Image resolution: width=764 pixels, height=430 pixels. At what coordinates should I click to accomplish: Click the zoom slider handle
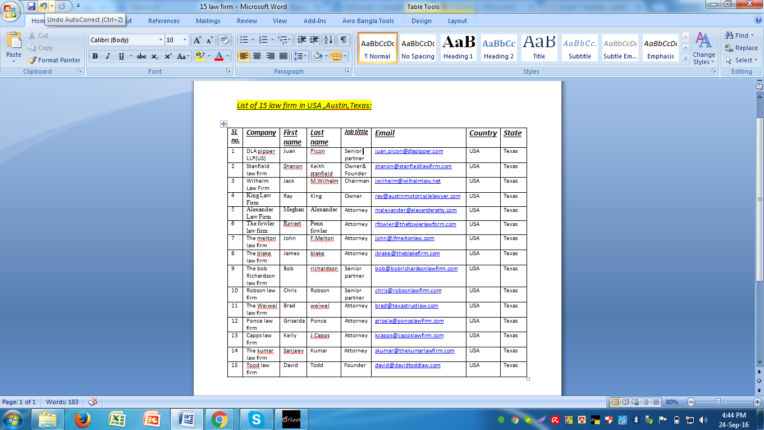pyautogui.click(x=718, y=402)
